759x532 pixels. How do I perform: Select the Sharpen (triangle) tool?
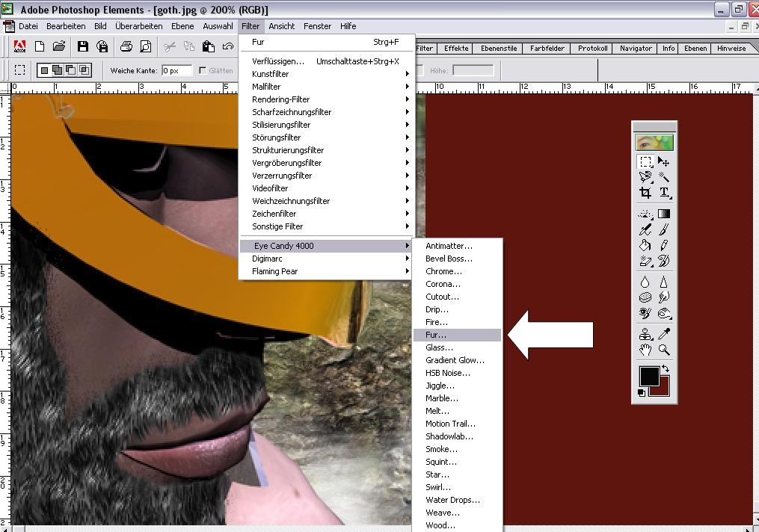point(663,282)
